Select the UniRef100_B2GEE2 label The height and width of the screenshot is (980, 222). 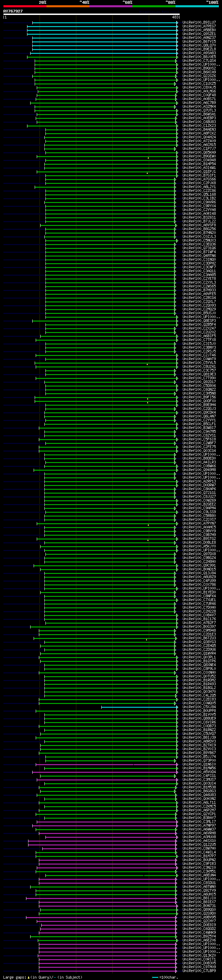tap(199, 504)
